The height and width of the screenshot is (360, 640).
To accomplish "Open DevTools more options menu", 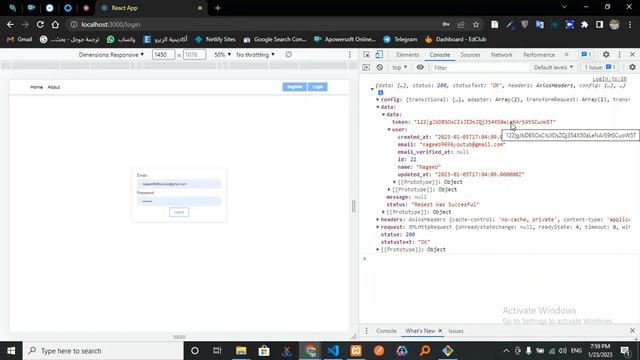I will point(620,55).
